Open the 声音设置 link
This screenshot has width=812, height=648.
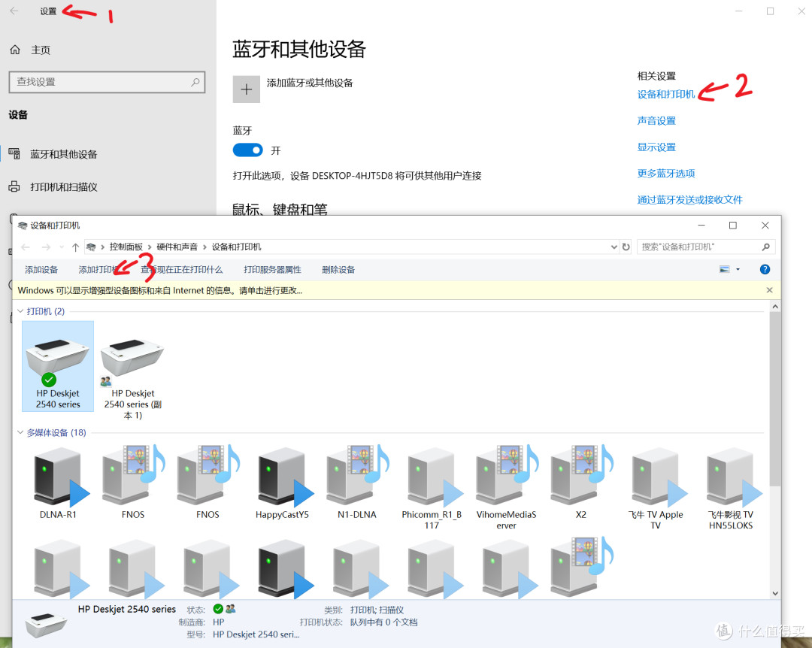coord(656,121)
